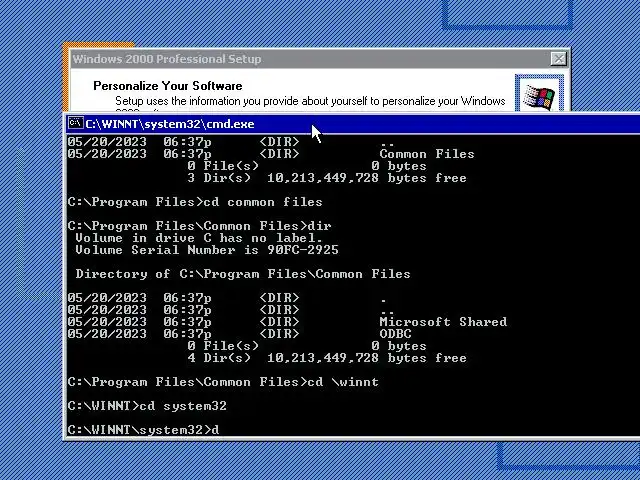Close the Windows 2000 Professional Setup window
This screenshot has height=480, width=640.
[x=558, y=59]
